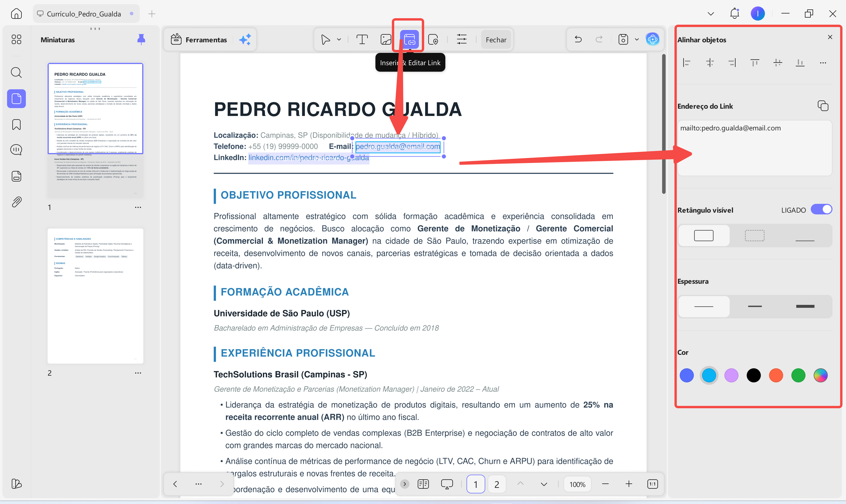Start slideshow presentation mode

(x=447, y=484)
